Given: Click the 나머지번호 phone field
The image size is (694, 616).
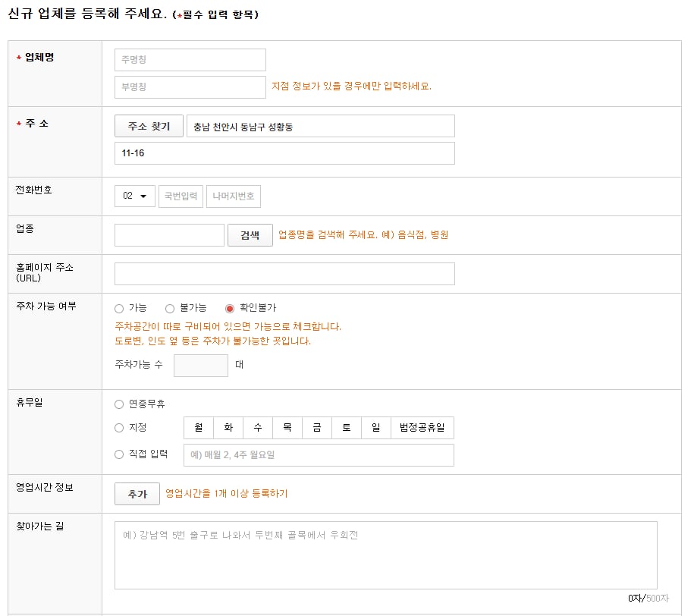Looking at the screenshot, I should pos(234,196).
